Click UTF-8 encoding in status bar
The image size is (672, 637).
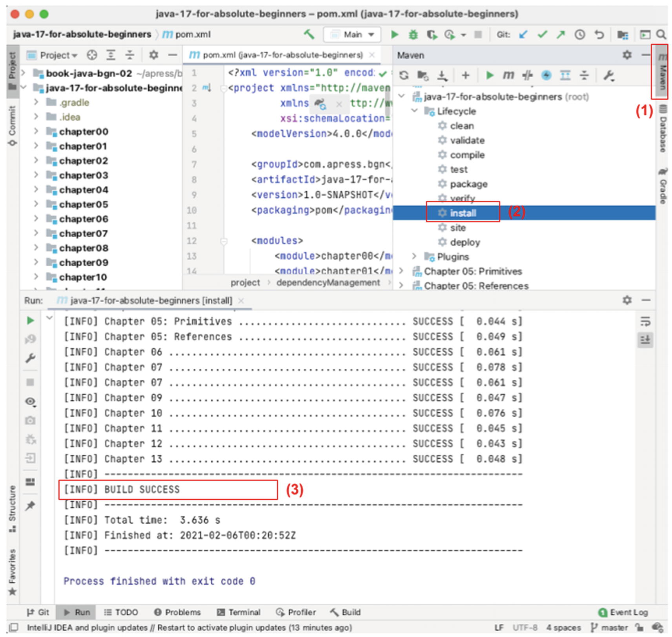525,628
